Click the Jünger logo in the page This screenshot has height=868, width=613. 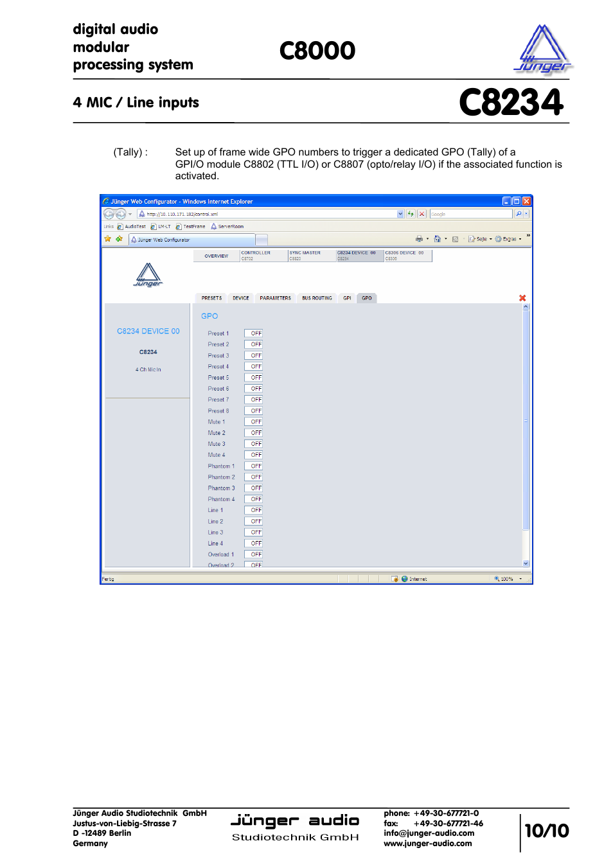pos(148,275)
